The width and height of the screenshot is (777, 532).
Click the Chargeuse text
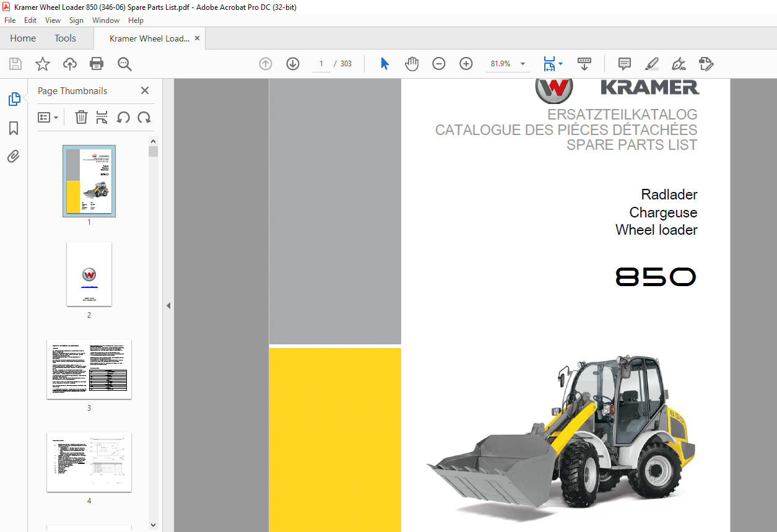coord(663,212)
